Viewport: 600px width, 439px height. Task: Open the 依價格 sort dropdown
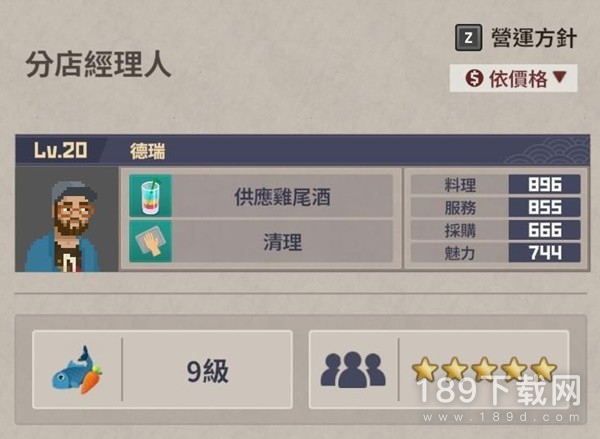click(x=514, y=78)
